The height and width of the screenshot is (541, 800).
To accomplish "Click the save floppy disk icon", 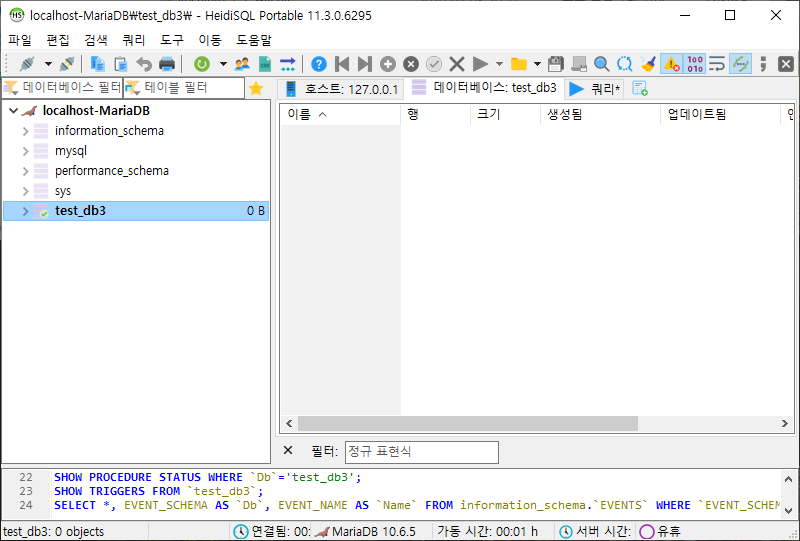I will click(x=556, y=64).
